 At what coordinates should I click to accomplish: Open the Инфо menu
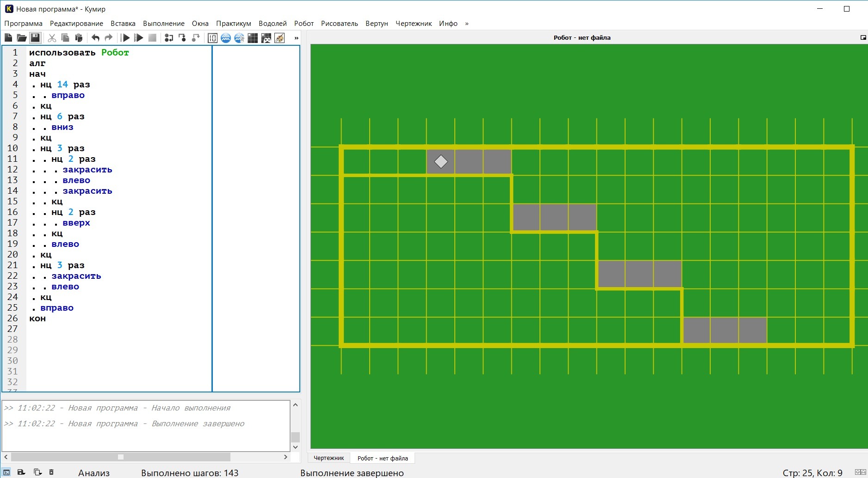coord(448,24)
